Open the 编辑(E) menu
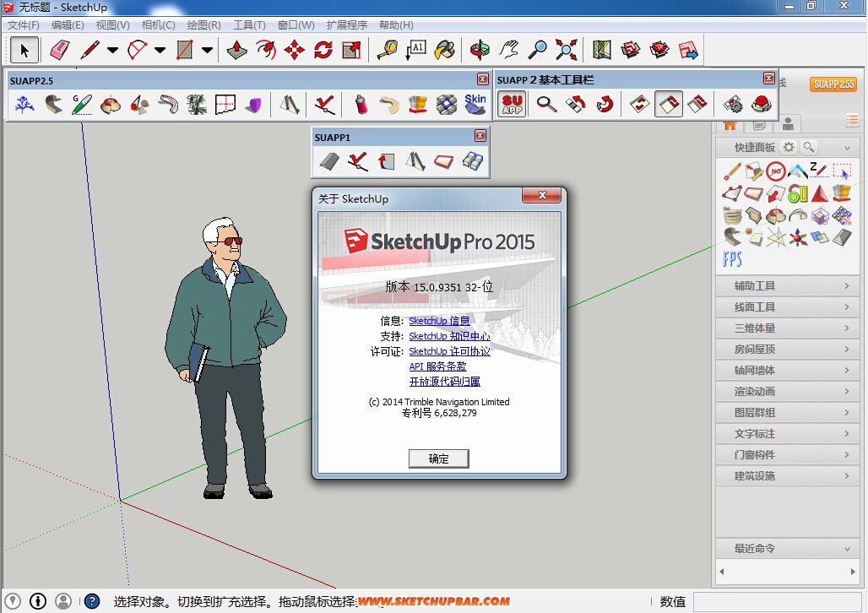The width and height of the screenshot is (868, 613). [68, 25]
